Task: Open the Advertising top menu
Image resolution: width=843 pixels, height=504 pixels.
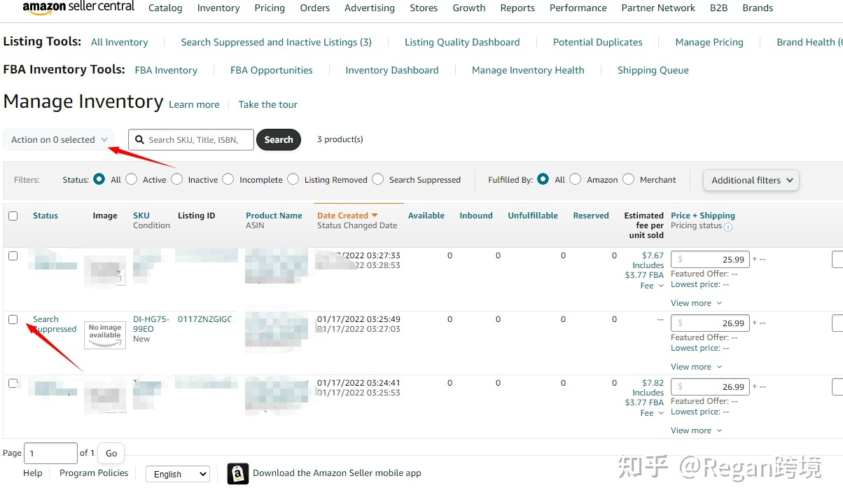Action: coord(369,8)
